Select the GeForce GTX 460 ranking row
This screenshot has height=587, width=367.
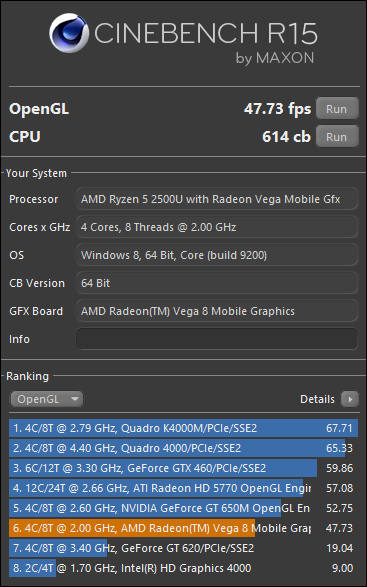pos(184,468)
